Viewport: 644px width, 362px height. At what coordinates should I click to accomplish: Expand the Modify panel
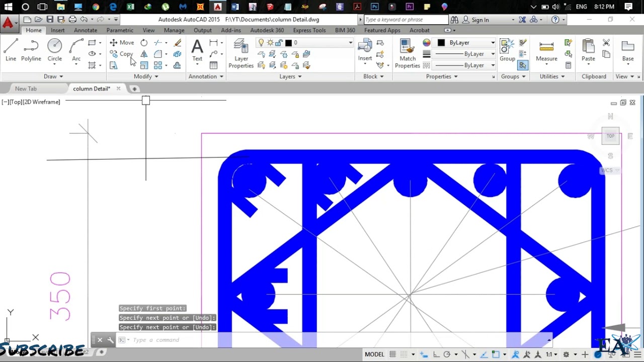146,76
